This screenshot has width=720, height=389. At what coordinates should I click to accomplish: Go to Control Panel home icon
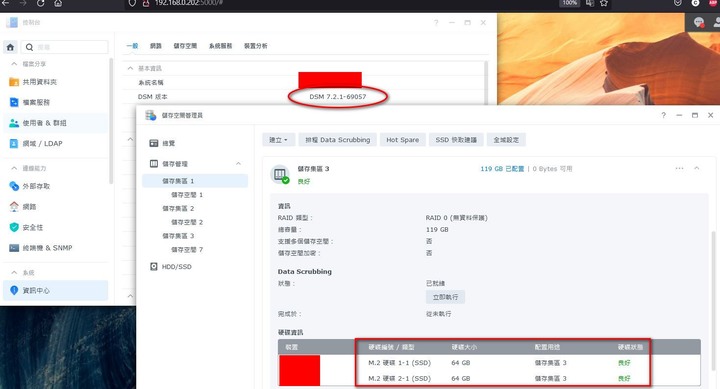(x=10, y=47)
